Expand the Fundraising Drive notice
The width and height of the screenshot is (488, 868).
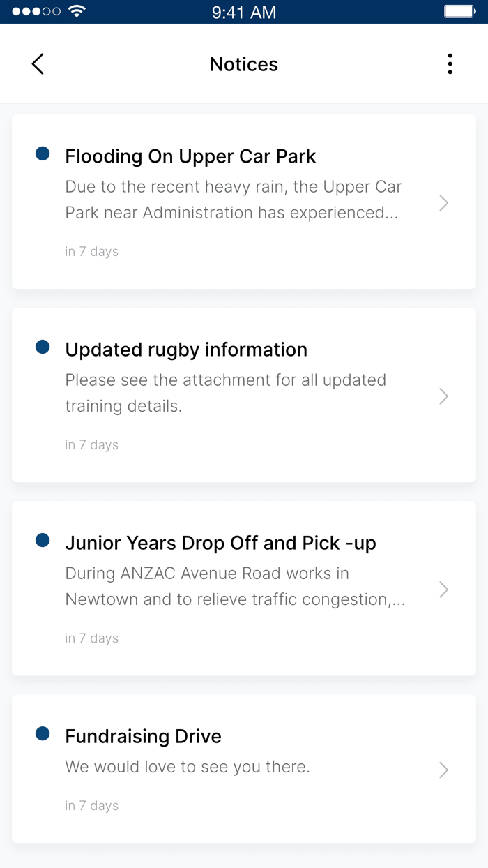pyautogui.click(x=444, y=770)
